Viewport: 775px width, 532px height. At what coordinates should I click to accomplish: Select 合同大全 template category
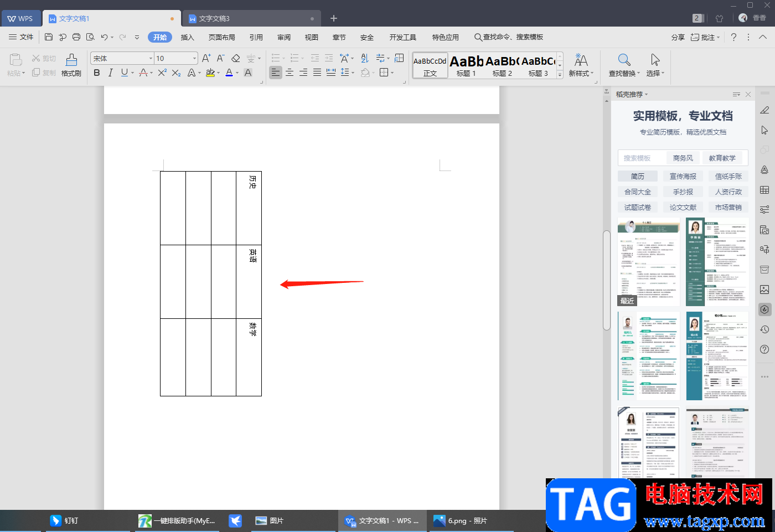(x=638, y=192)
